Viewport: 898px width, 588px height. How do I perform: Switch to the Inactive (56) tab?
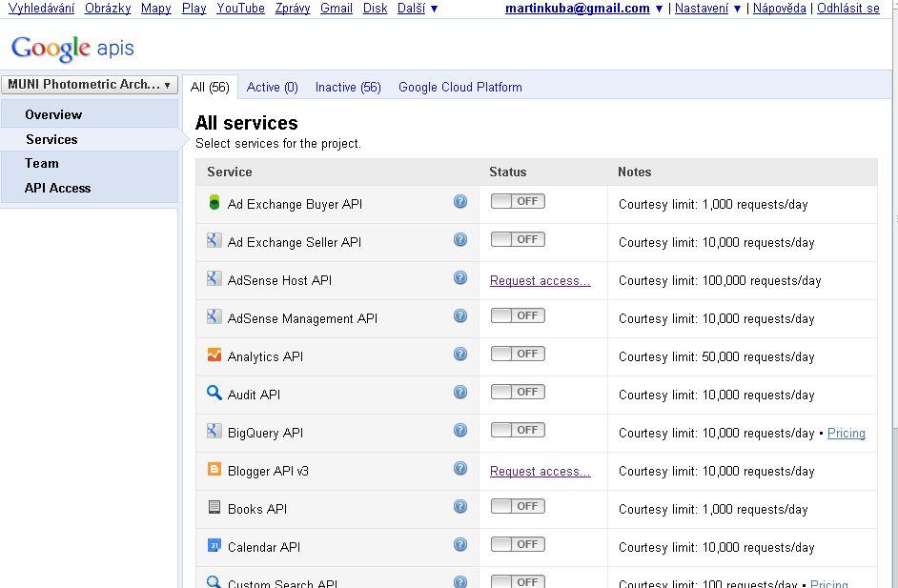point(348,87)
